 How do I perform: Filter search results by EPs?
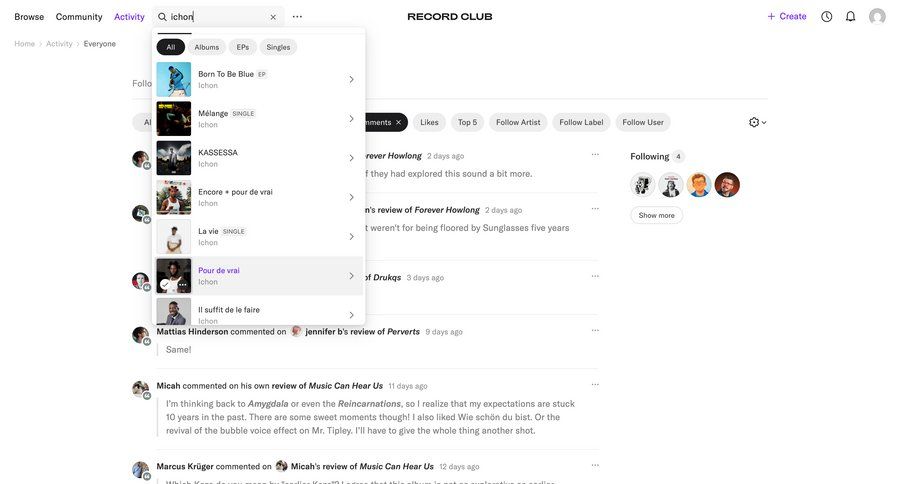[x=243, y=47]
